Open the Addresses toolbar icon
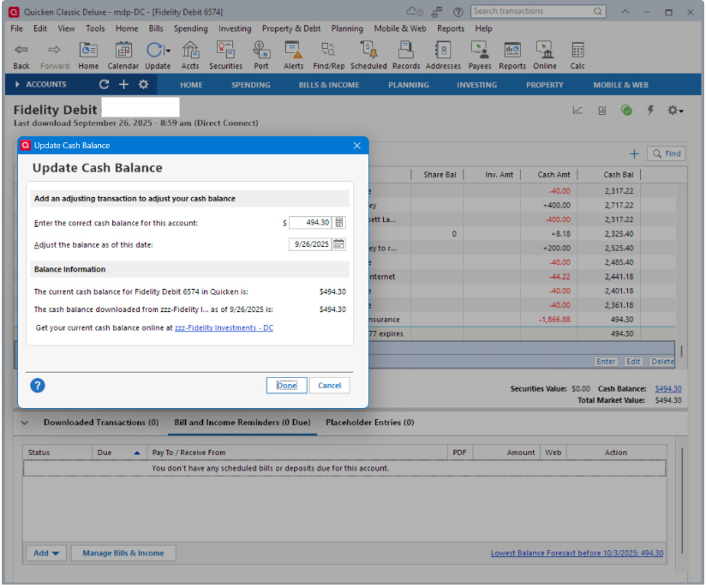The width and height of the screenshot is (706, 588). (443, 50)
